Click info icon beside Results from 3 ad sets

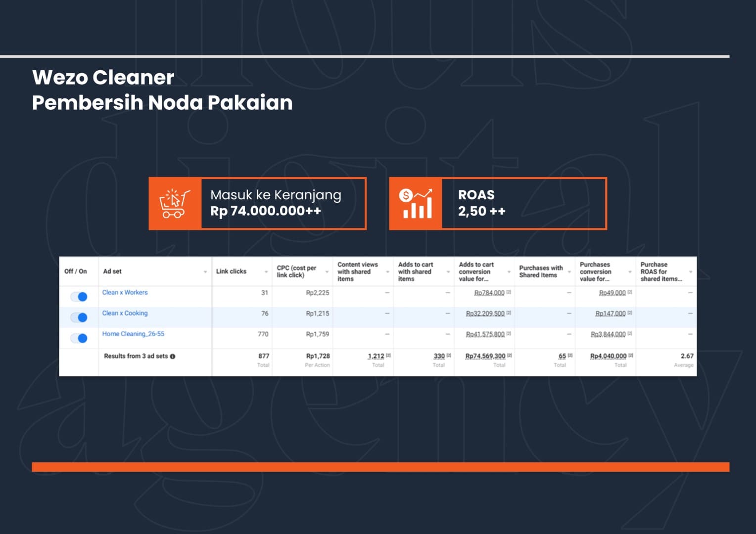click(173, 356)
